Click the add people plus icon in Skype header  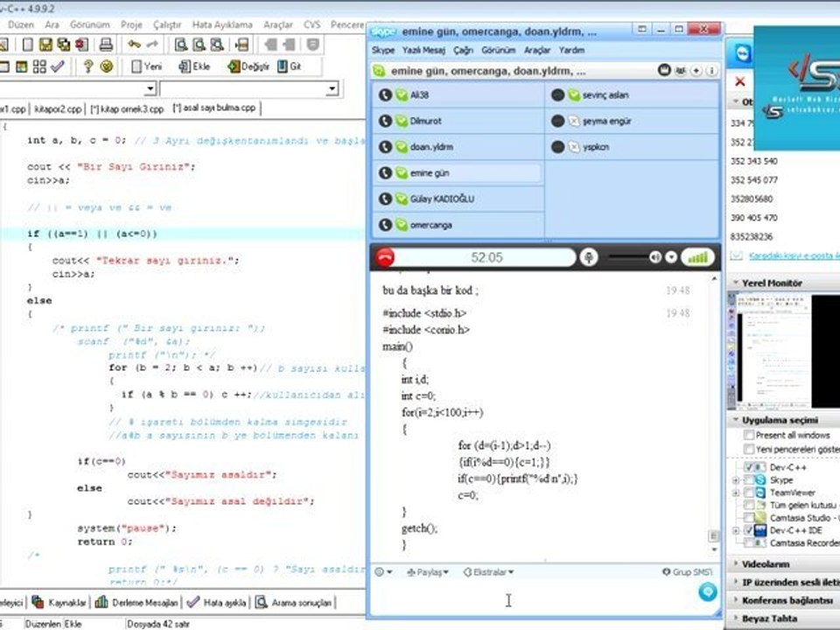tap(696, 71)
